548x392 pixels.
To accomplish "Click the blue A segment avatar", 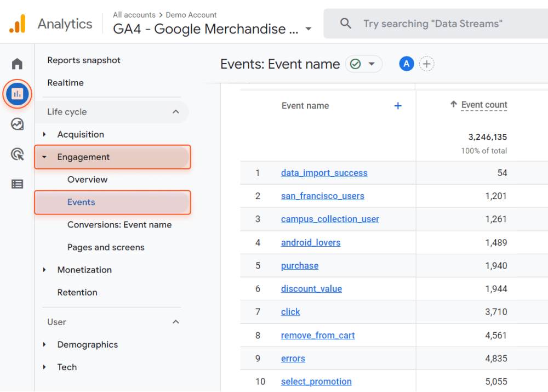I will tap(406, 64).
